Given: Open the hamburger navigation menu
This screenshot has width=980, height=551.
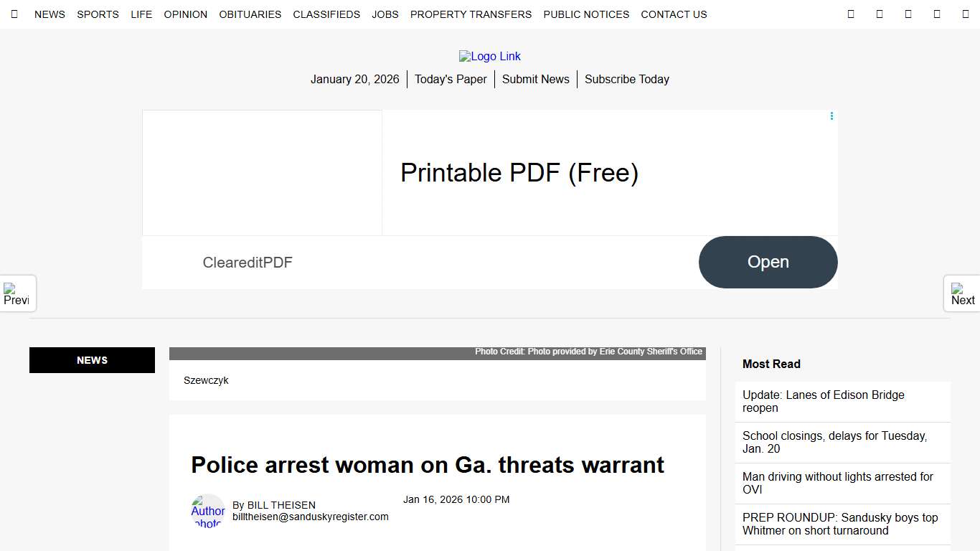Looking at the screenshot, I should pos(14,14).
